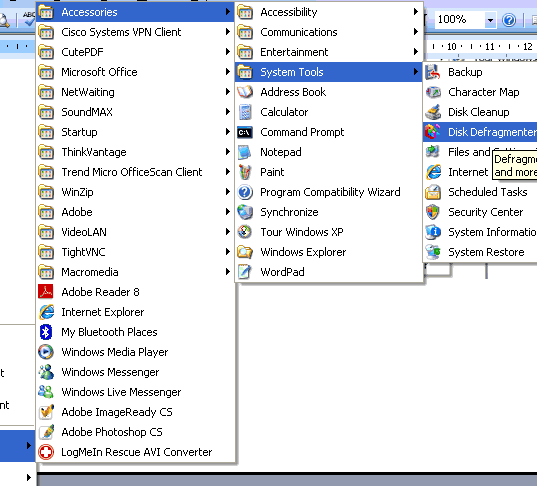
Task: Click the System Restore icon
Action: [433, 252]
